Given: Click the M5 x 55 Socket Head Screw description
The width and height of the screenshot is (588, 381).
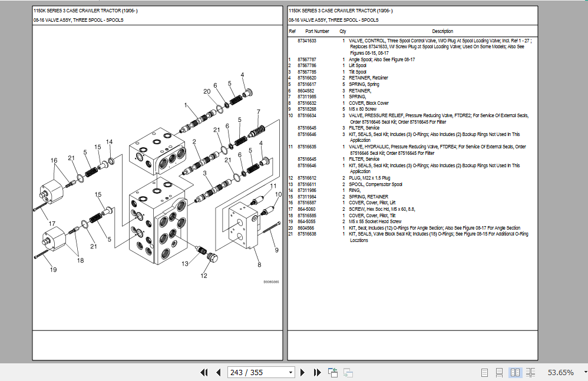Looking at the screenshot, I should [375, 221].
